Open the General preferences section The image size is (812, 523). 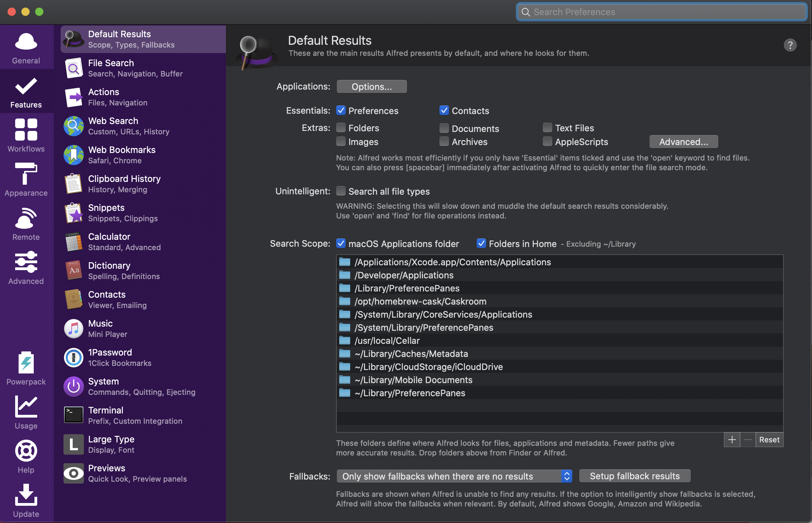(x=26, y=48)
